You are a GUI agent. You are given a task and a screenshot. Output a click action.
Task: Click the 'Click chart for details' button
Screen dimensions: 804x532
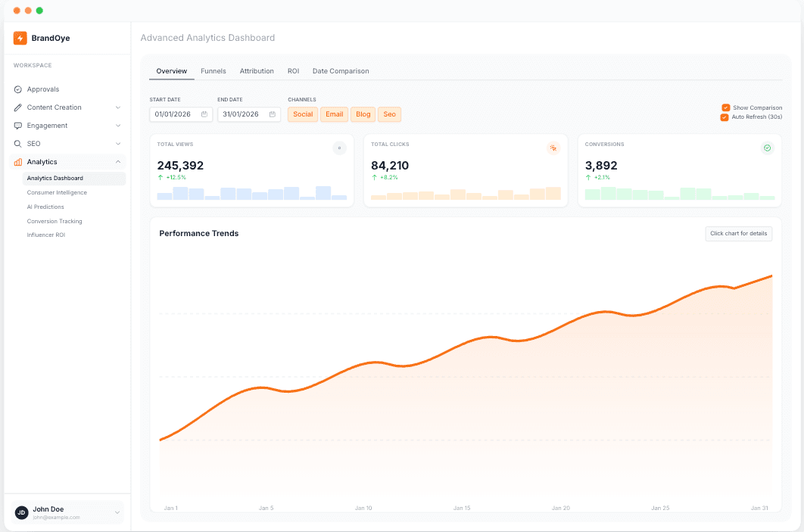[x=738, y=233]
